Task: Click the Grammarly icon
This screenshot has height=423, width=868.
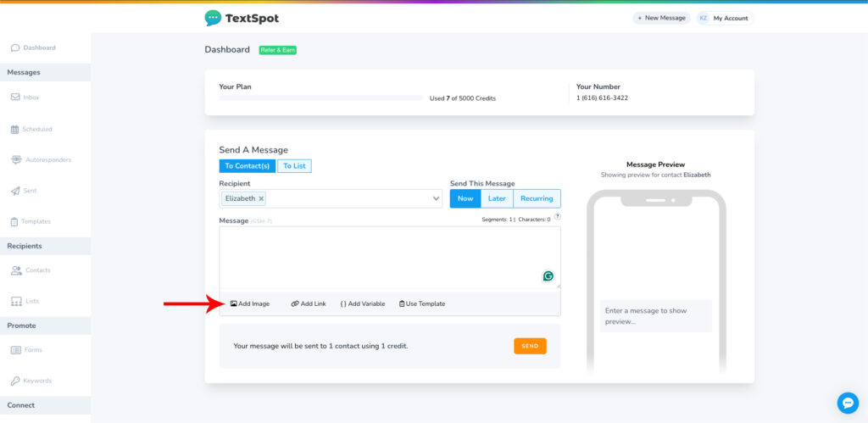Action: click(548, 276)
